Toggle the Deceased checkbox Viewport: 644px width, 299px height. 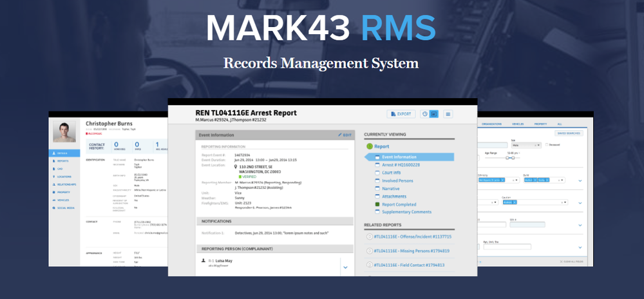[x=547, y=144]
